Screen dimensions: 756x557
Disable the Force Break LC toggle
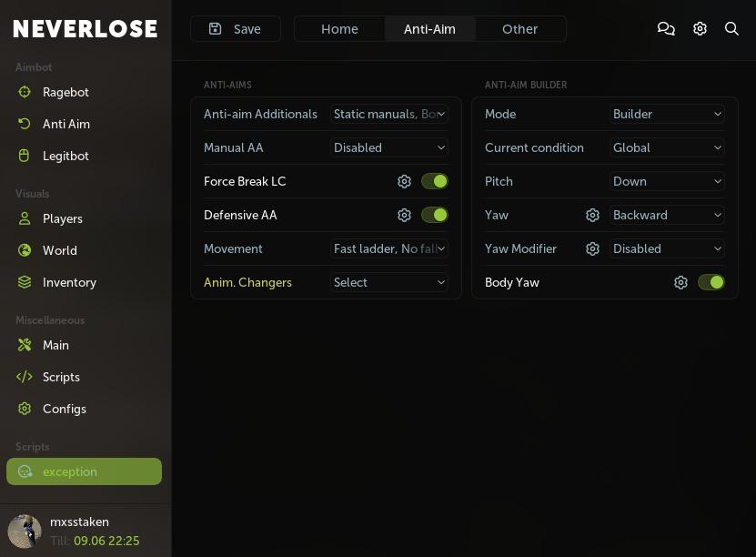[x=435, y=182]
